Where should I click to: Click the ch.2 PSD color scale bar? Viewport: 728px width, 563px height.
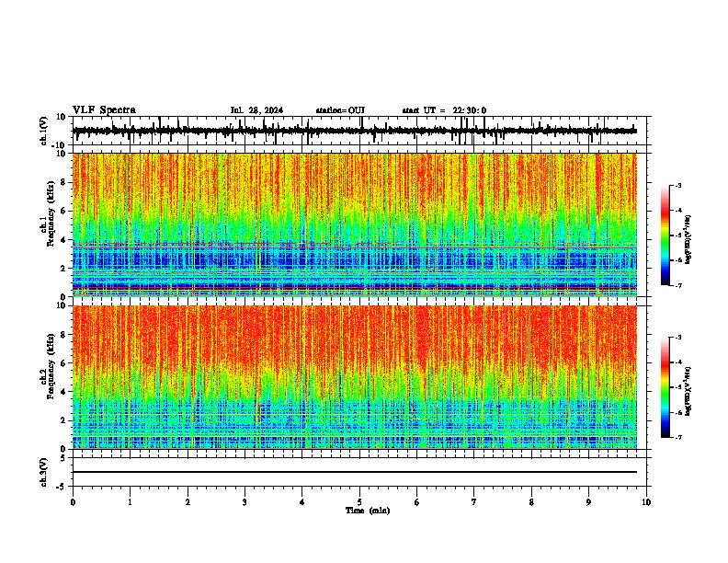coord(665,387)
